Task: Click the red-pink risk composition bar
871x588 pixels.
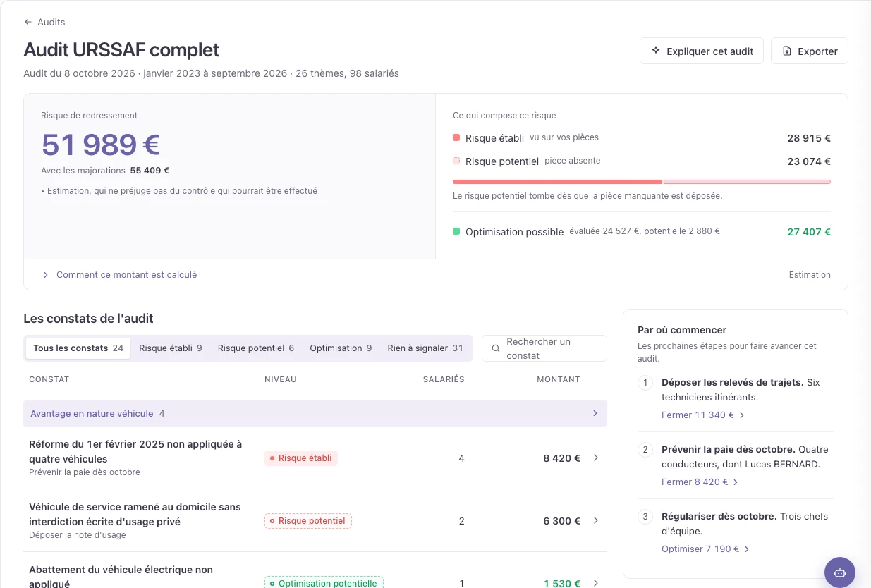Action: [641, 182]
